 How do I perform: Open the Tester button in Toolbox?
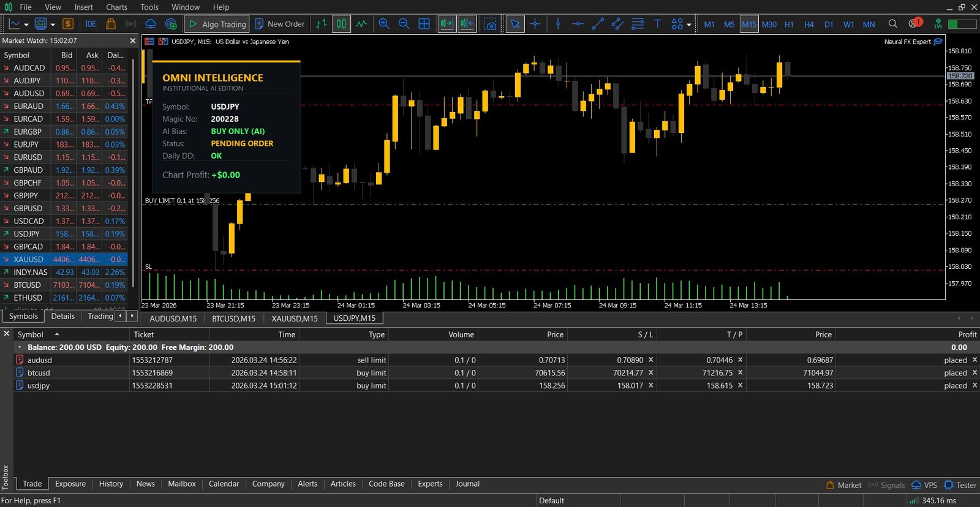tap(960, 485)
